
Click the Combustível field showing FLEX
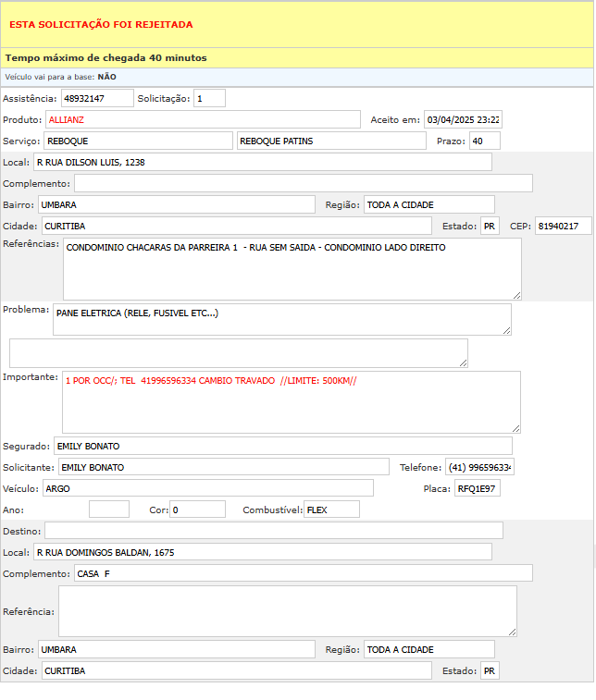[331, 509]
